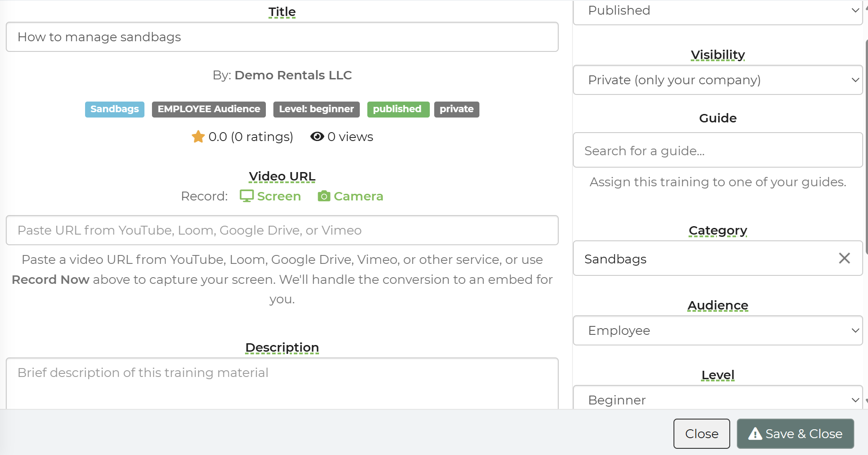The width and height of the screenshot is (868, 455).
Task: Click the eye views icon
Action: click(317, 137)
